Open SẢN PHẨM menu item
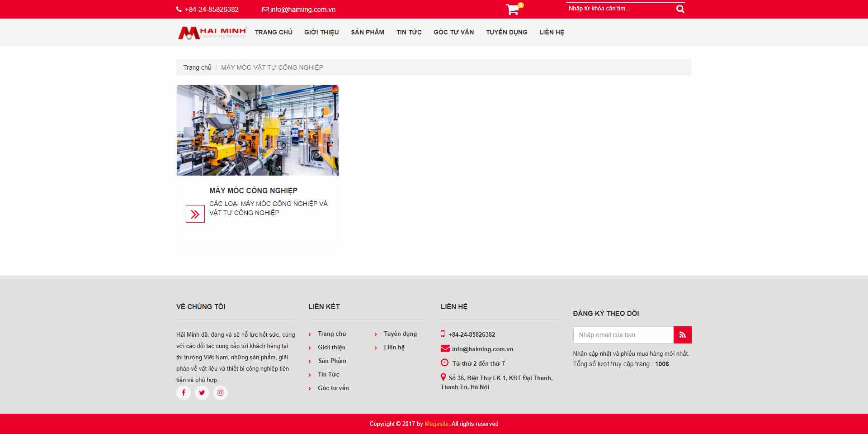The height and width of the screenshot is (434, 868). coord(368,32)
